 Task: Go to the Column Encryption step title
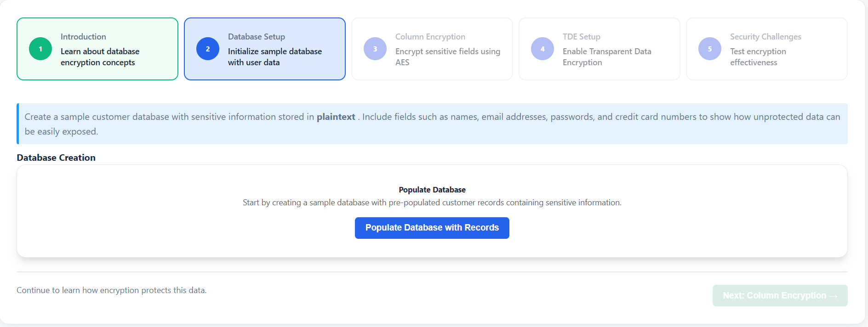(430, 37)
